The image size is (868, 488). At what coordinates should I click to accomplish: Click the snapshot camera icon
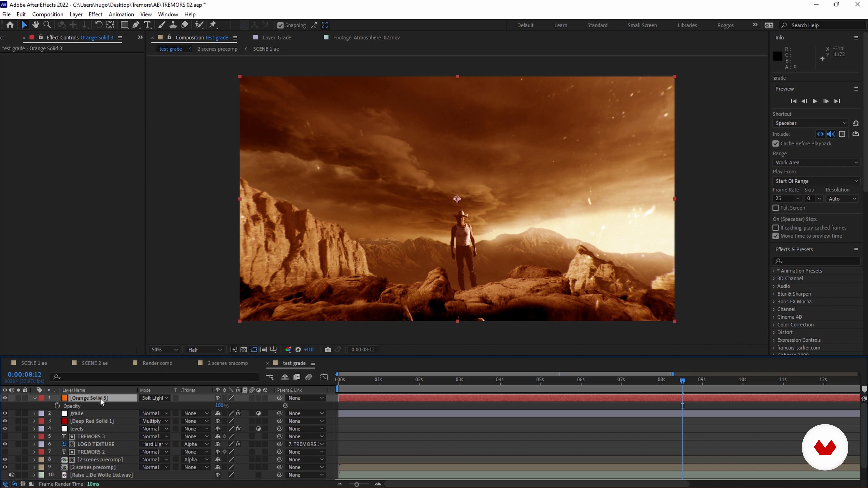[328, 350]
